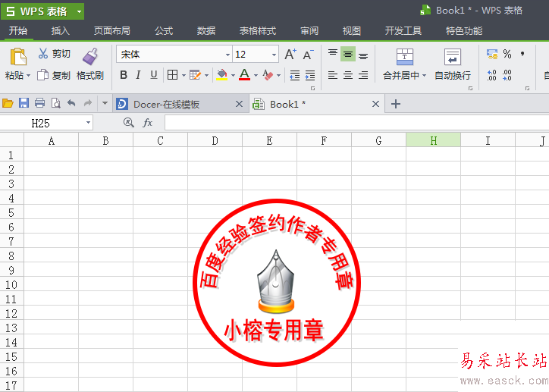Toggle left horizontal text alignment
This screenshot has width=549, height=392.
(333, 75)
